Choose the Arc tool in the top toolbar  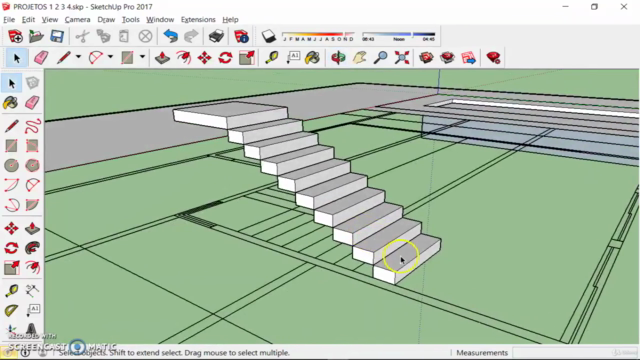[x=96, y=58]
